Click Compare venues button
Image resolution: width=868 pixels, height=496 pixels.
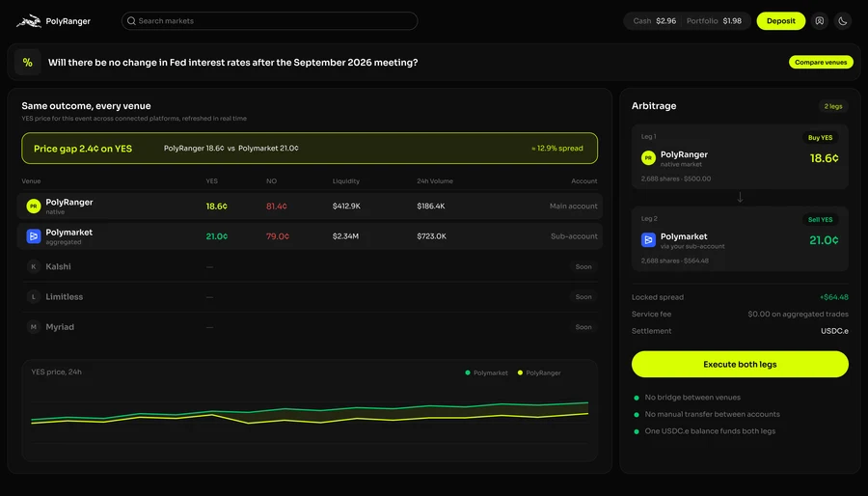click(x=821, y=63)
